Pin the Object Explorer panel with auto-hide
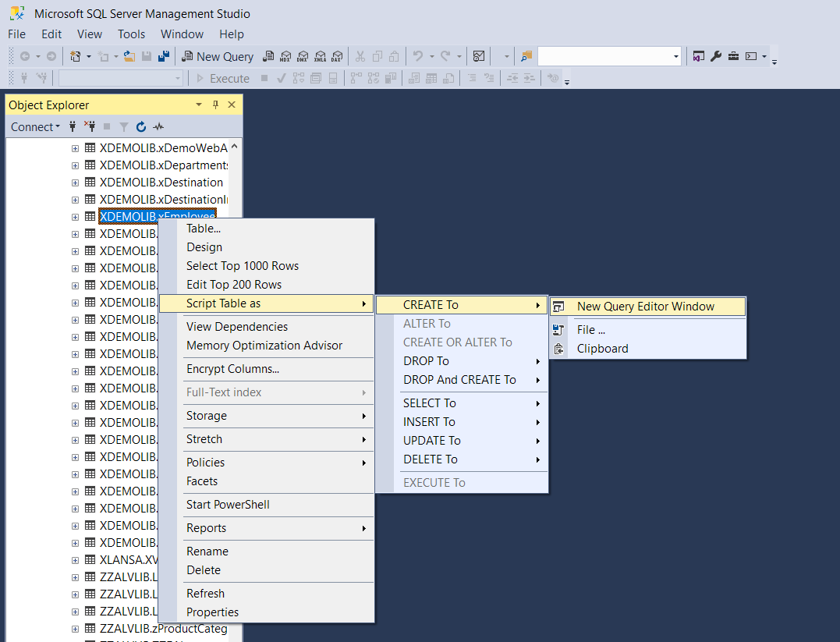This screenshot has width=840, height=642. point(216,105)
